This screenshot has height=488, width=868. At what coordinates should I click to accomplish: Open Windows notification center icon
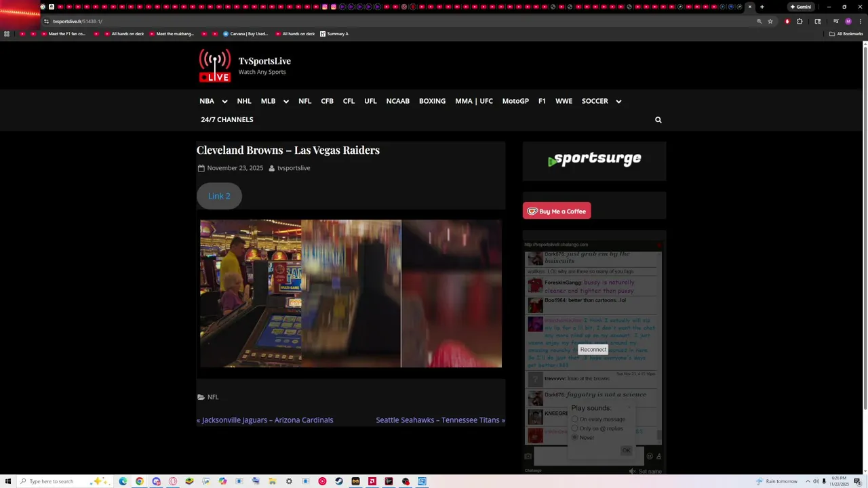pos(857,481)
